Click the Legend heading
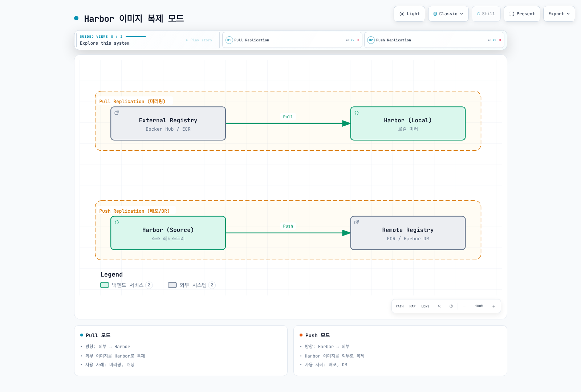This screenshot has height=392, width=581. point(111,274)
